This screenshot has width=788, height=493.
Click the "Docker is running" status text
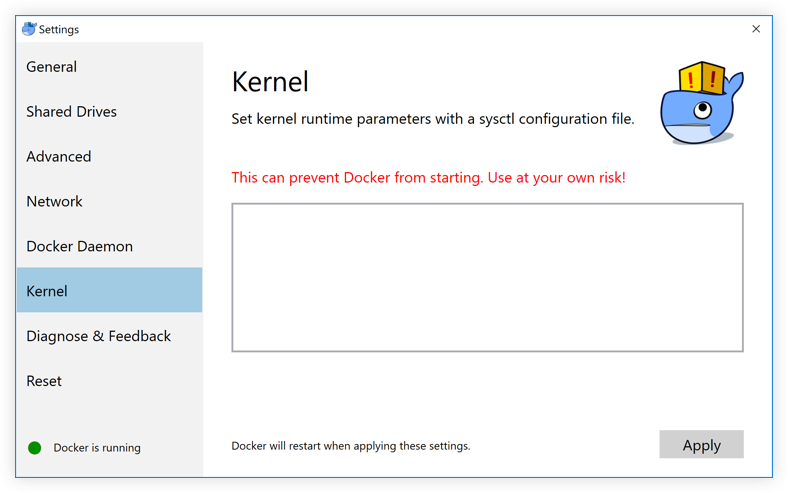(x=97, y=448)
